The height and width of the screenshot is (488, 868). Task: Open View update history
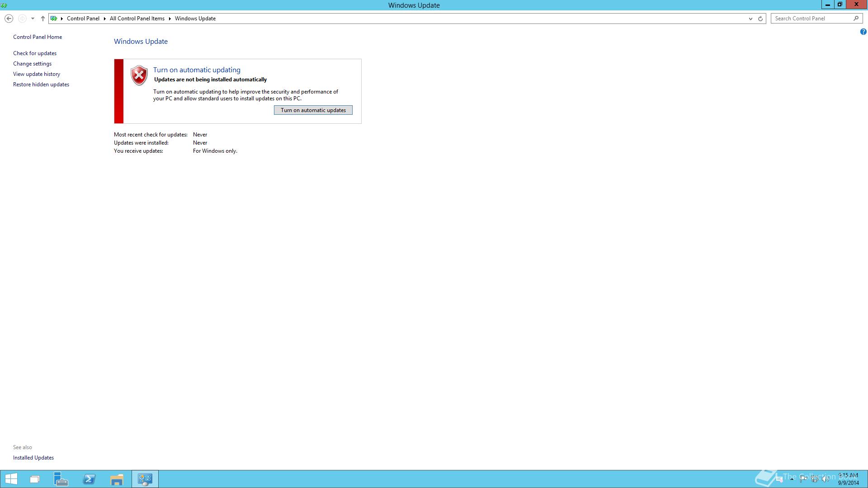tap(37, 74)
